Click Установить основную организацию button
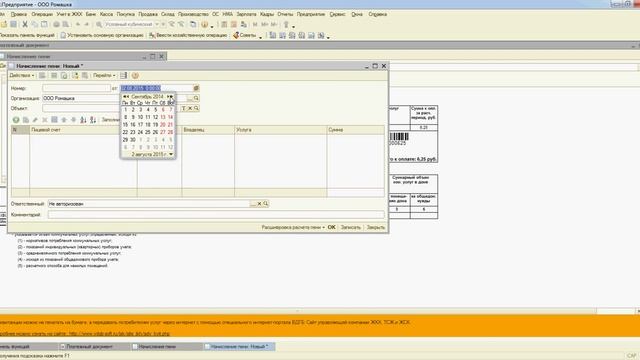The height and width of the screenshot is (360, 640). pyautogui.click(x=102, y=36)
